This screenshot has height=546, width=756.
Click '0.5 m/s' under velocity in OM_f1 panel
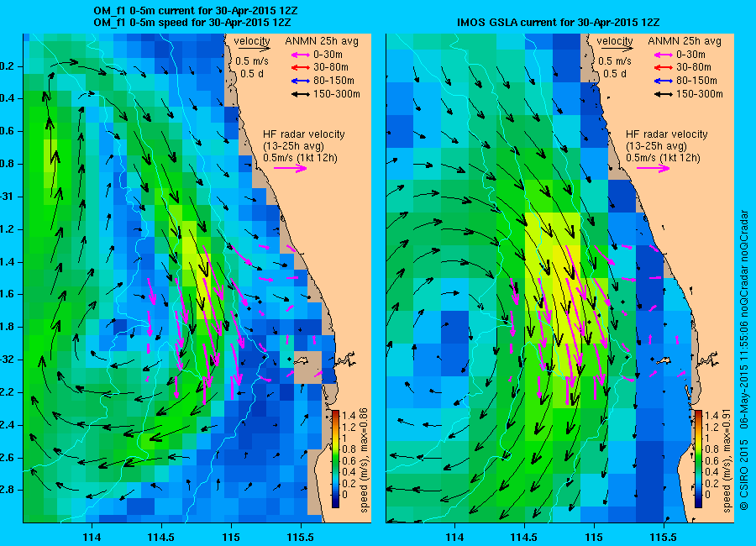pyautogui.click(x=252, y=61)
